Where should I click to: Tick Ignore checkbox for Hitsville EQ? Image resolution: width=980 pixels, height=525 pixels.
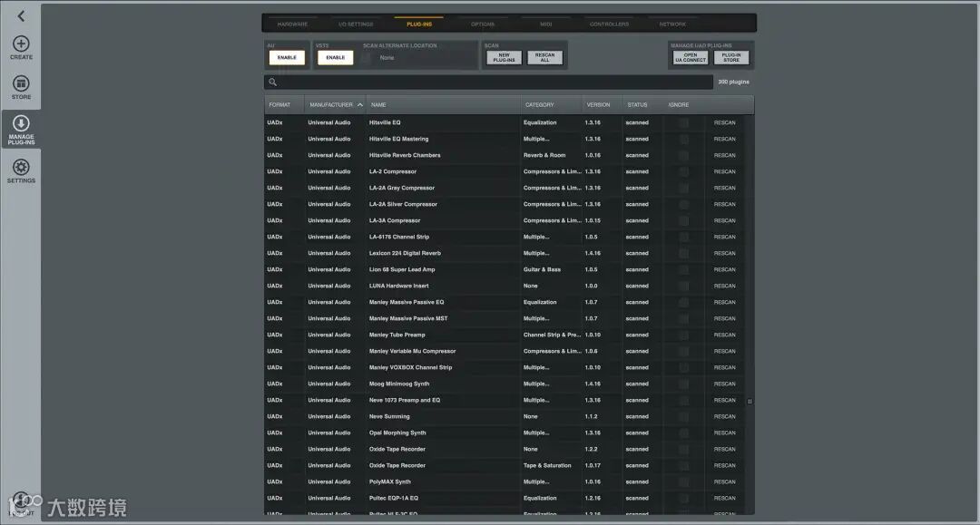click(x=684, y=123)
